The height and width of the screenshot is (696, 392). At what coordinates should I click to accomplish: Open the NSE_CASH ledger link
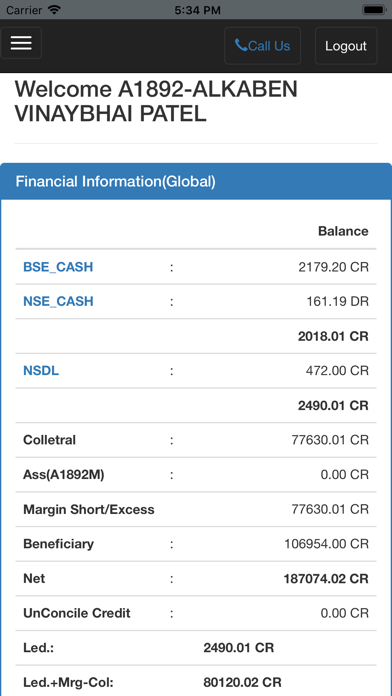click(x=58, y=301)
